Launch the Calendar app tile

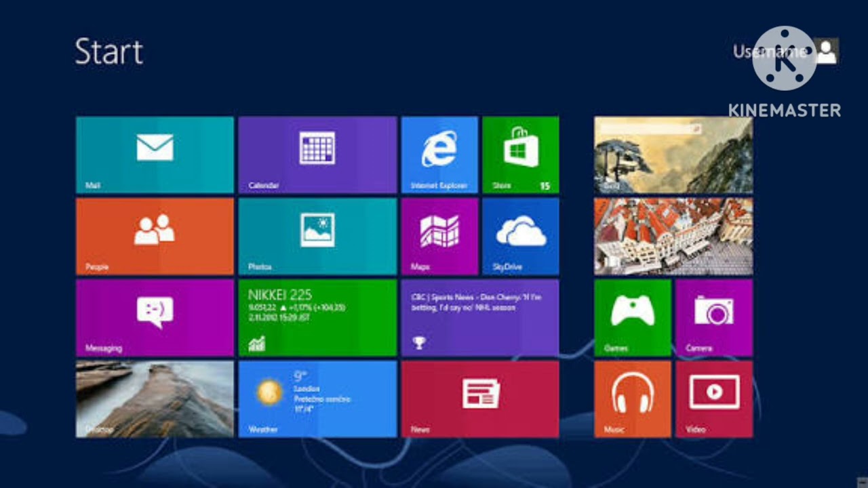(317, 155)
